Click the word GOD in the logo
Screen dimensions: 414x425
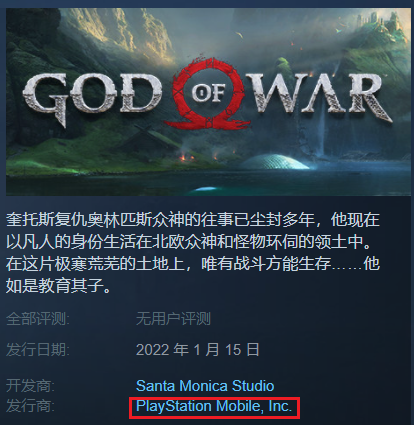[x=92, y=97]
